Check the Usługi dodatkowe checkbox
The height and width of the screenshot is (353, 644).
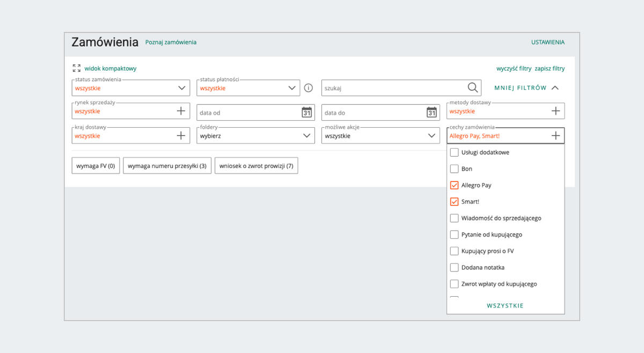click(454, 152)
